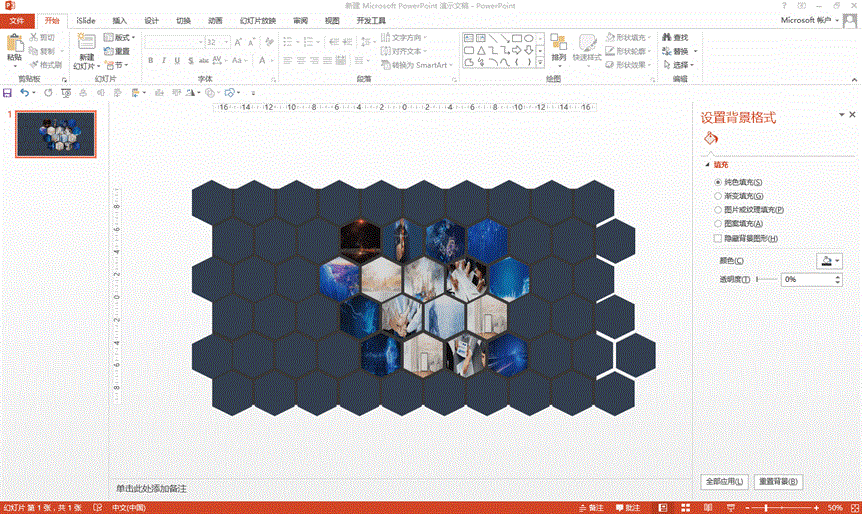The width and height of the screenshot is (862, 514).
Task: Toggle Bold text formatting
Action: [150, 61]
